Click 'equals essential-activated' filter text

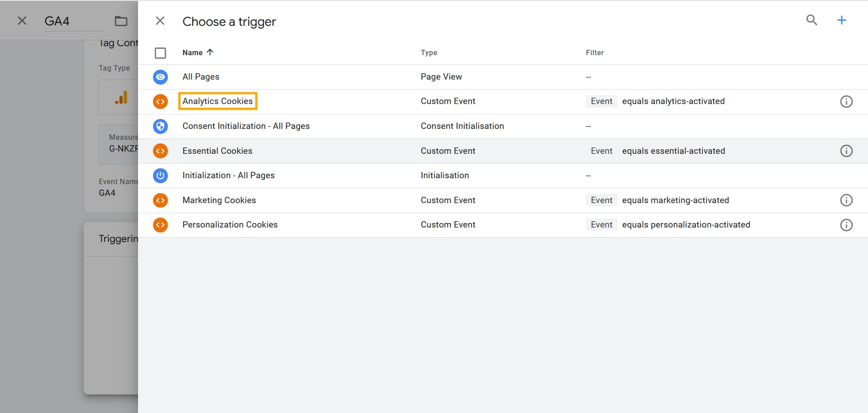pyautogui.click(x=673, y=151)
